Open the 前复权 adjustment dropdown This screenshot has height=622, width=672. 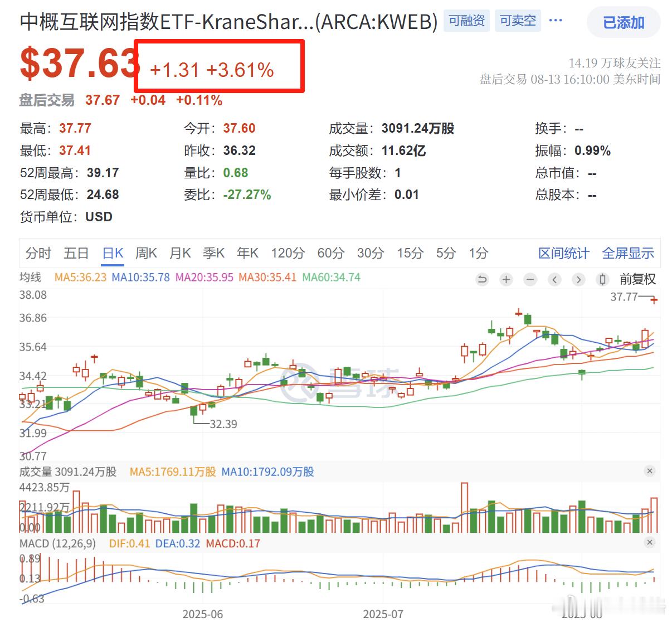637,279
